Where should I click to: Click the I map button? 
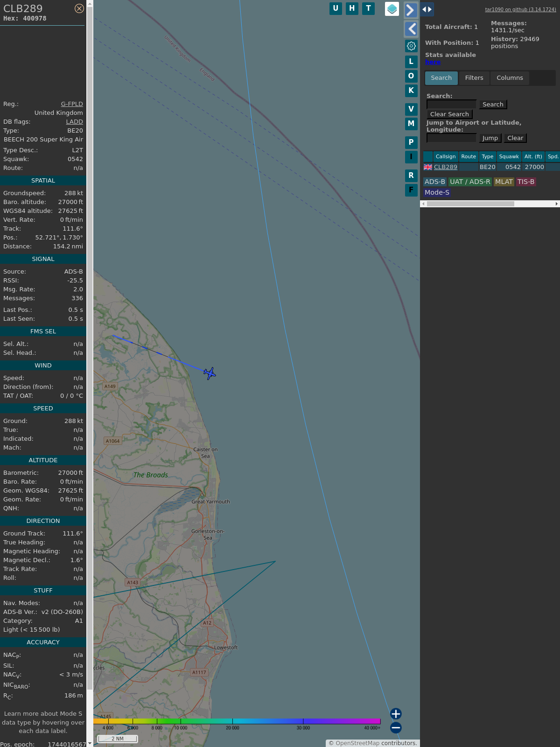pyautogui.click(x=411, y=157)
